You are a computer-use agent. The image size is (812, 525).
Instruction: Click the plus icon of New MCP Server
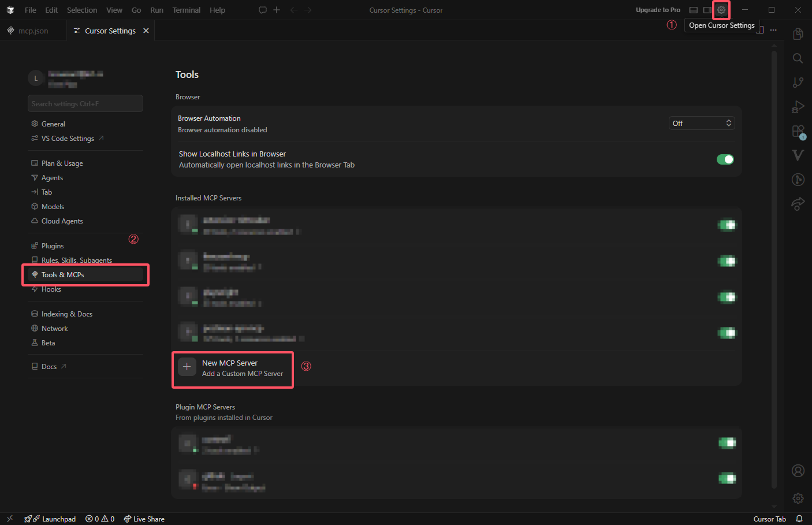[x=187, y=367]
